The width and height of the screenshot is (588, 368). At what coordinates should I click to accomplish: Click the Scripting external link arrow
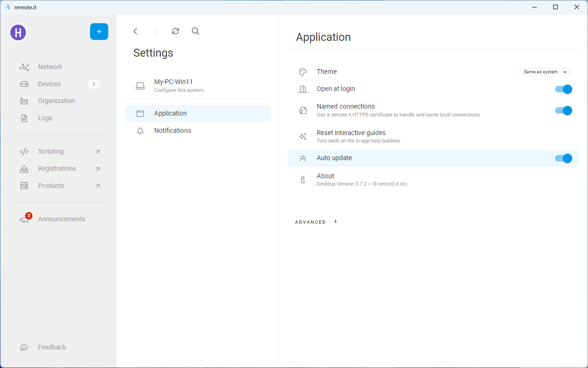coord(98,152)
